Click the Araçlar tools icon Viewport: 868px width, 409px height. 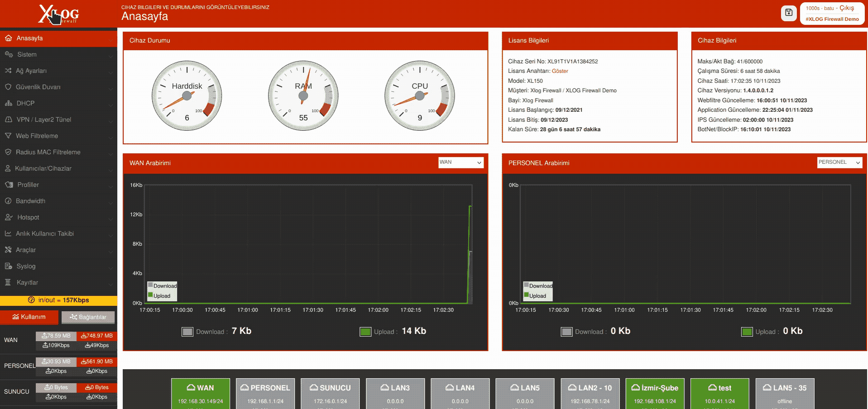8,250
